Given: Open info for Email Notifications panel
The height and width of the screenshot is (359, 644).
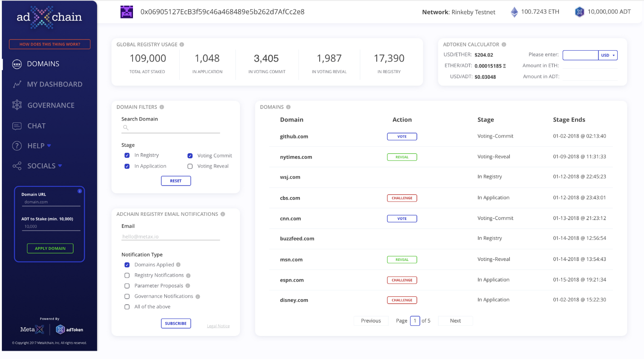Looking at the screenshot, I should coord(223,214).
